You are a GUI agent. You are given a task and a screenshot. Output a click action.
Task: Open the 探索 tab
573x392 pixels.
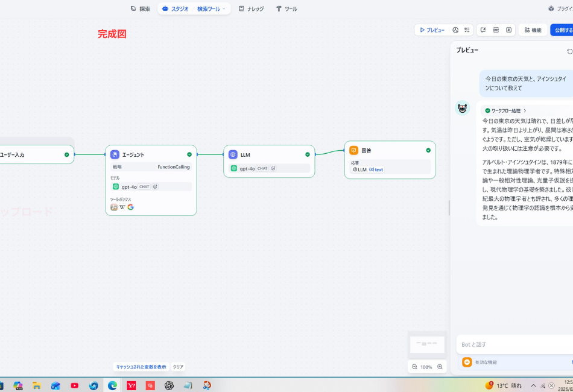coord(141,9)
